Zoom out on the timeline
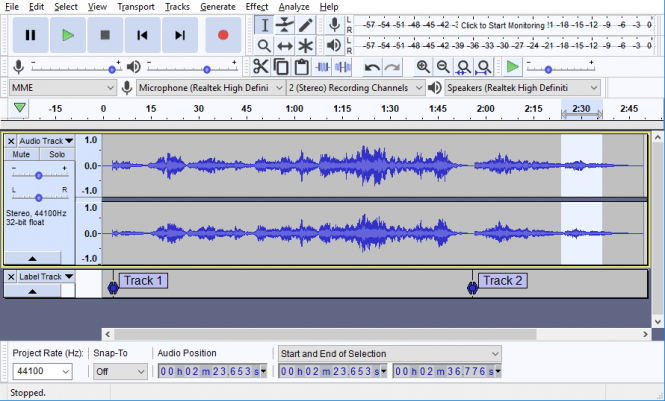 [x=443, y=67]
